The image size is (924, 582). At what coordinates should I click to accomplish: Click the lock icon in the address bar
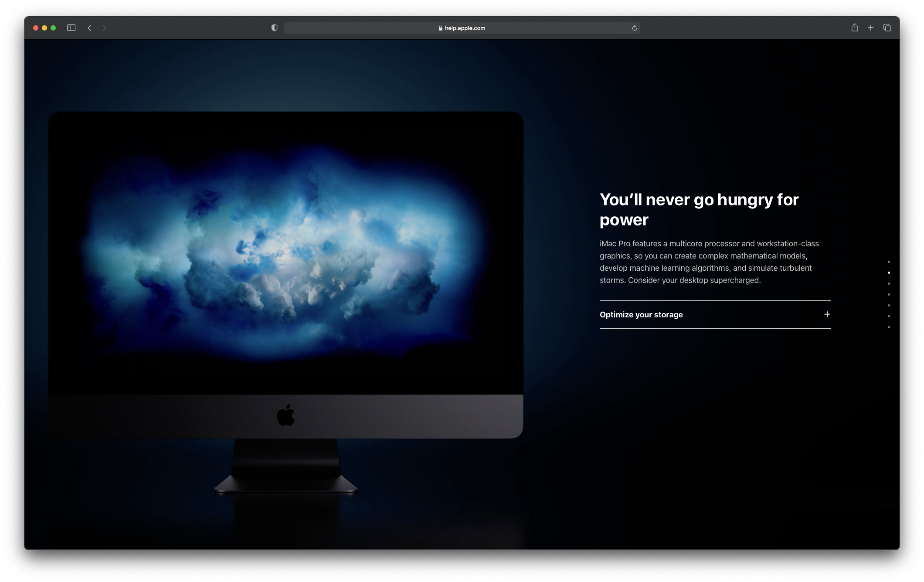pyautogui.click(x=441, y=28)
